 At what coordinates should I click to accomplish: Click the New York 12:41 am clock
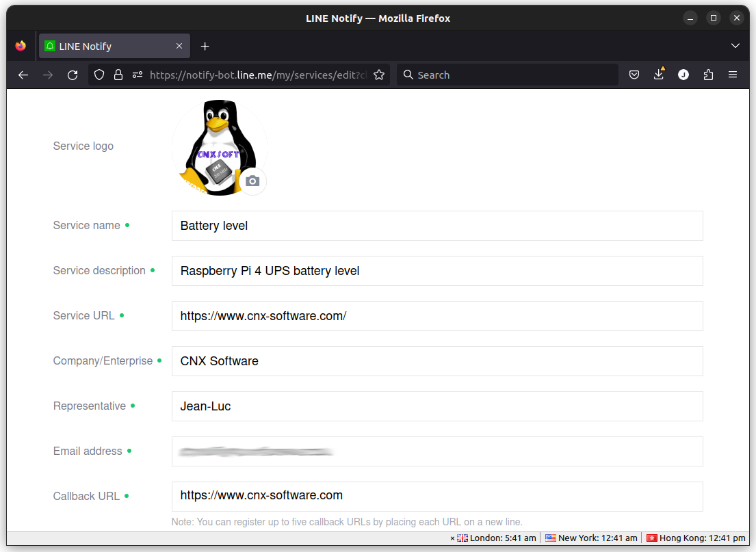(598, 538)
